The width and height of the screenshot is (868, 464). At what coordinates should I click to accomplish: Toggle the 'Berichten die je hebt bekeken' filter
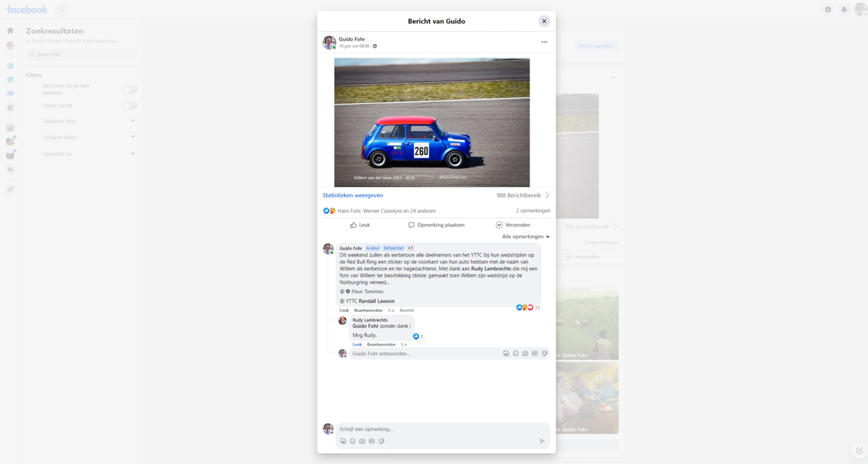point(130,90)
